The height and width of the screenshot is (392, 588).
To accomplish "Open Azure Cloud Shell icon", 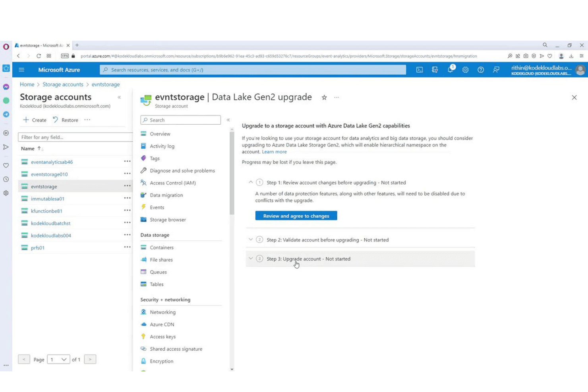I will [x=420, y=70].
